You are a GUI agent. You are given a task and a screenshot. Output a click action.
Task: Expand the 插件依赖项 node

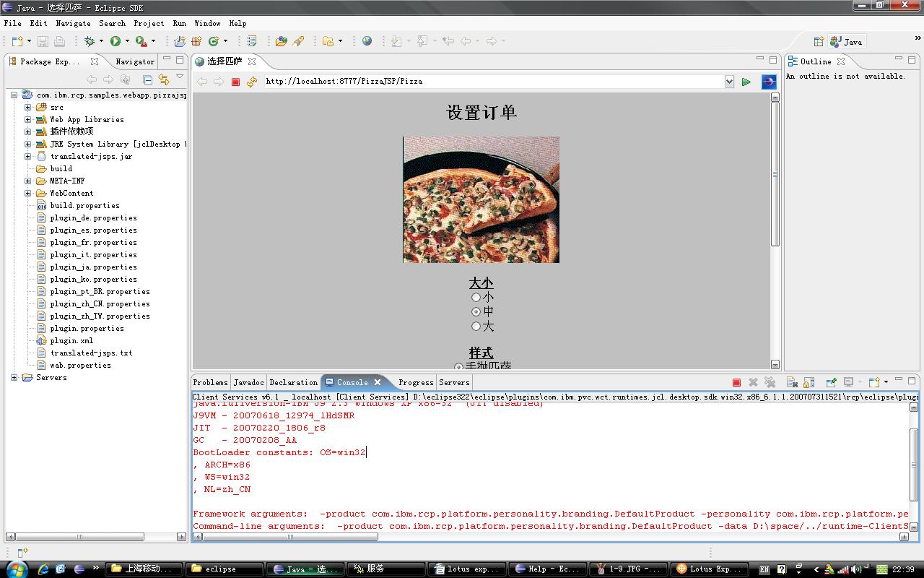(x=28, y=131)
